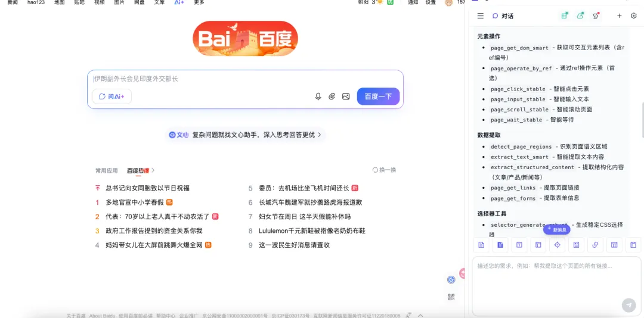Open hot search 委员：去机场比坐飞机时间还长
644x318 pixels.
pyautogui.click(x=304, y=188)
